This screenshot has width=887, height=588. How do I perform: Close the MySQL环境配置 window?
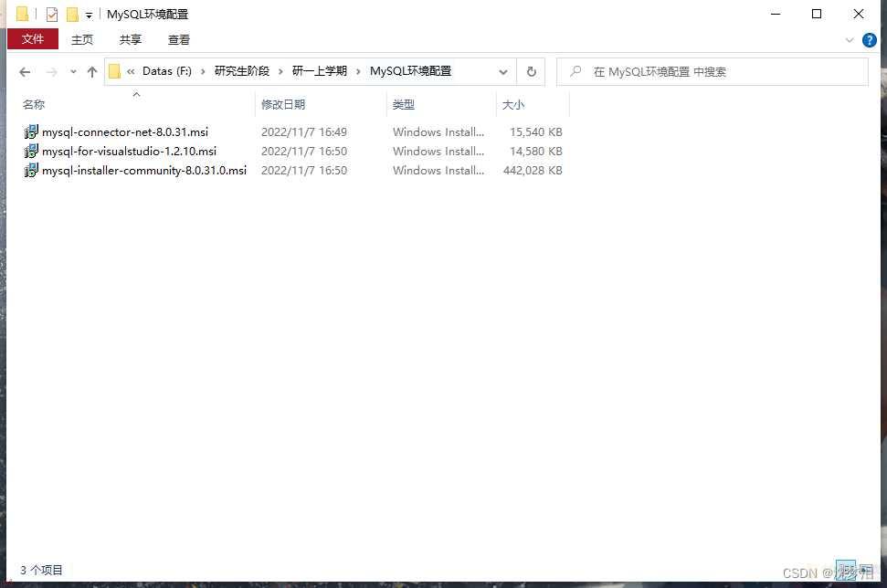pyautogui.click(x=858, y=14)
